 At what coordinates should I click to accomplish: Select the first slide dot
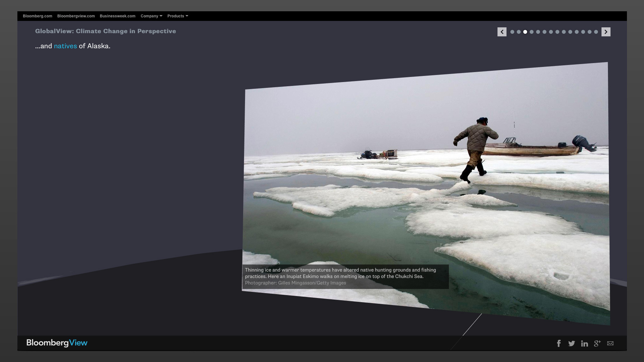[512, 32]
